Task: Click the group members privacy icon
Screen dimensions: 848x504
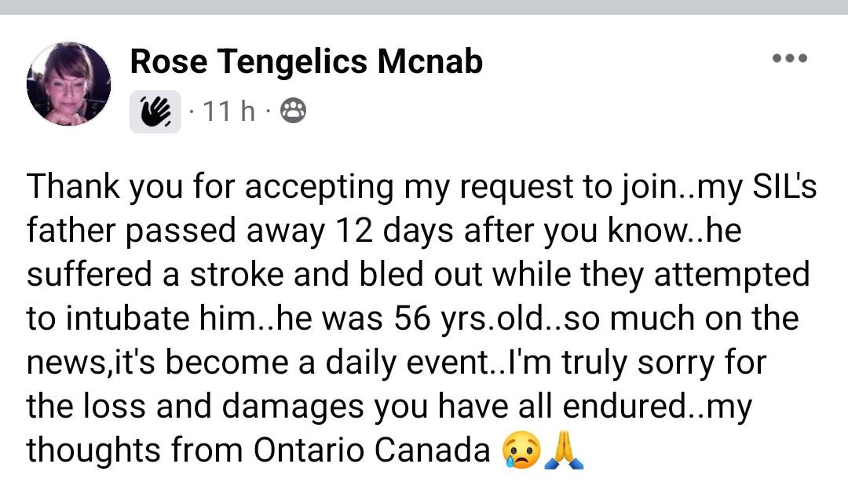Action: point(293,113)
